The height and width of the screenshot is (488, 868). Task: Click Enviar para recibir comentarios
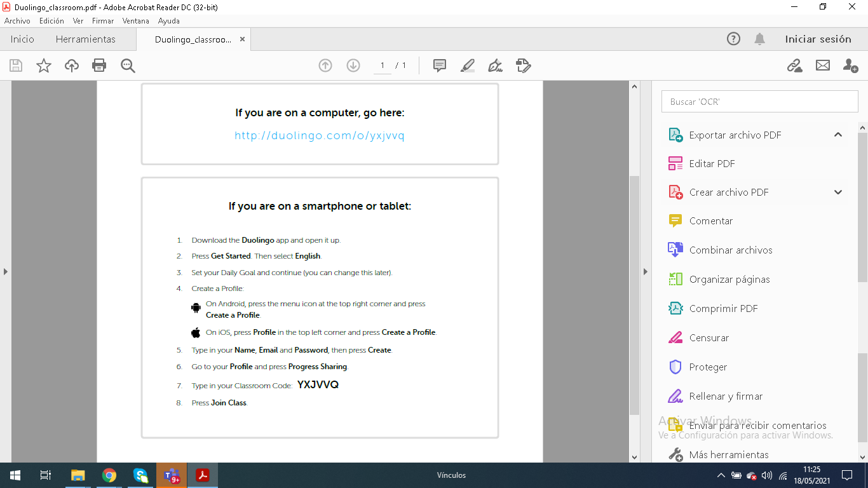pyautogui.click(x=757, y=426)
